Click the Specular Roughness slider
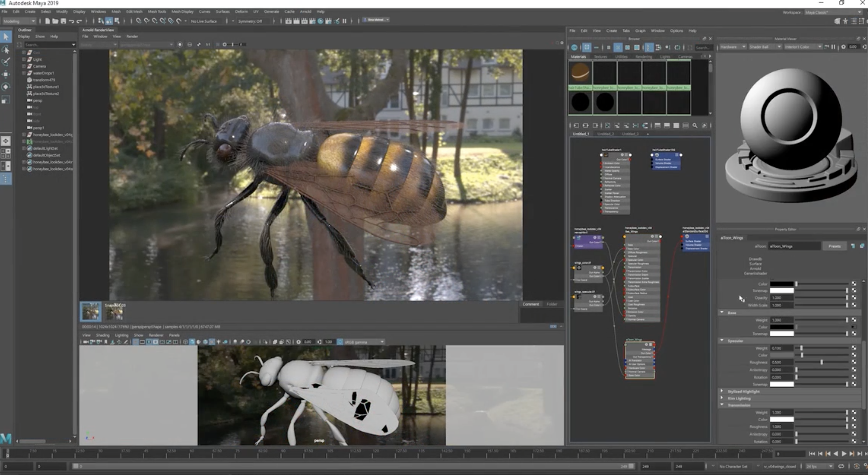 [821, 362]
